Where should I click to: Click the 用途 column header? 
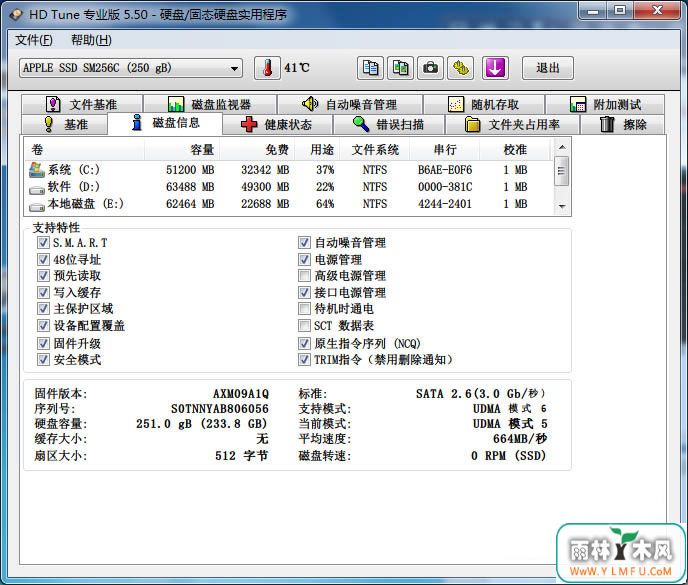pos(317,150)
